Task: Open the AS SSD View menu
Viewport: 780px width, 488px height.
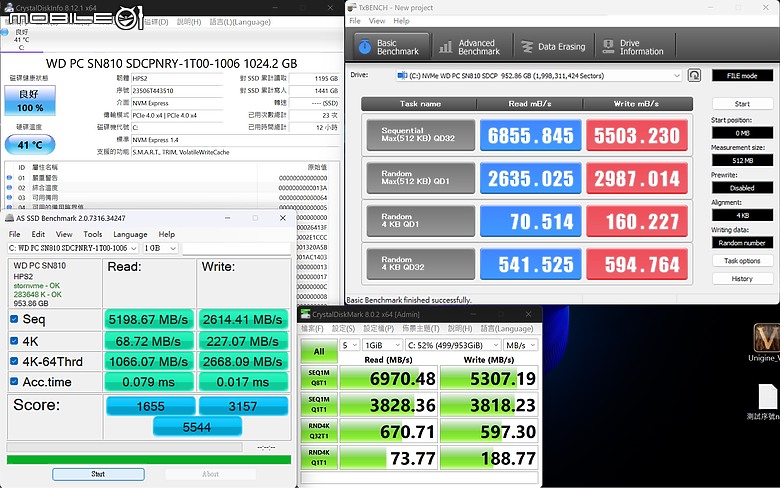Action: click(64, 234)
